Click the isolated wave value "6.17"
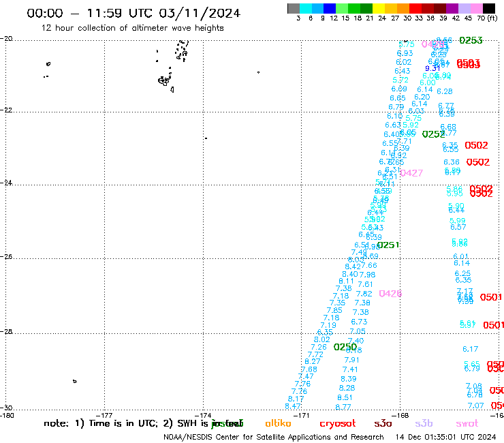 470,349
